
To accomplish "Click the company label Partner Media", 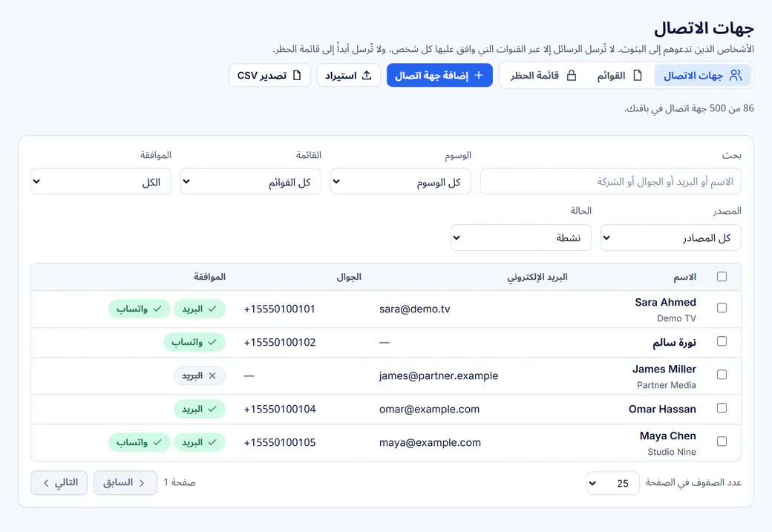I will pyautogui.click(x=666, y=385).
